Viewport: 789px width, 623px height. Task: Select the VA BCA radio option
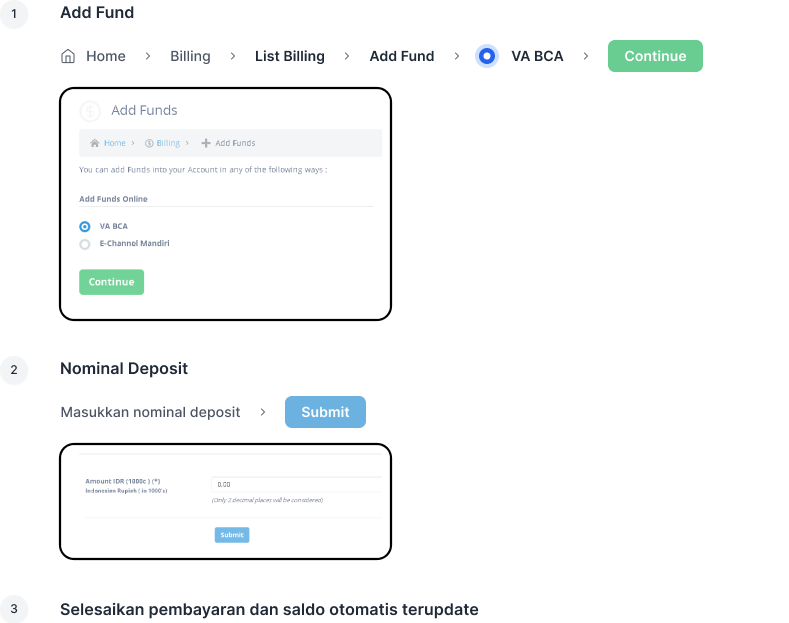pyautogui.click(x=85, y=227)
